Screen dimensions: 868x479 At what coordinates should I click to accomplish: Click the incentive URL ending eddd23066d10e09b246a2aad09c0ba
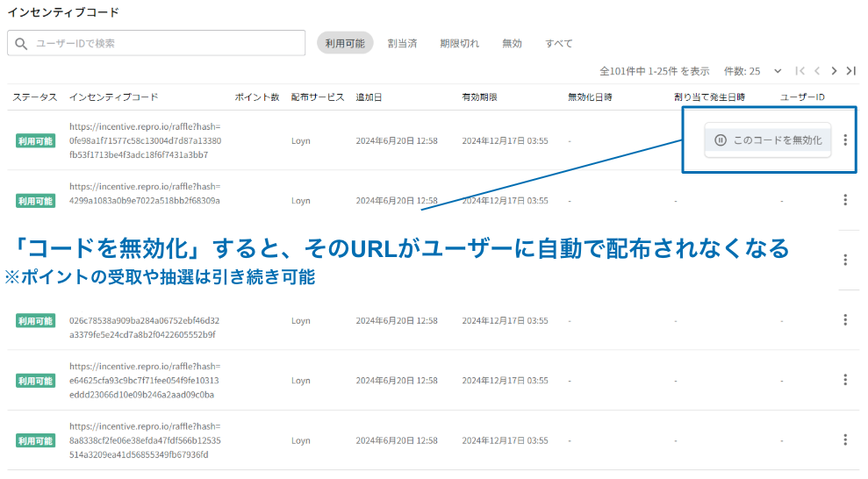coord(145,381)
